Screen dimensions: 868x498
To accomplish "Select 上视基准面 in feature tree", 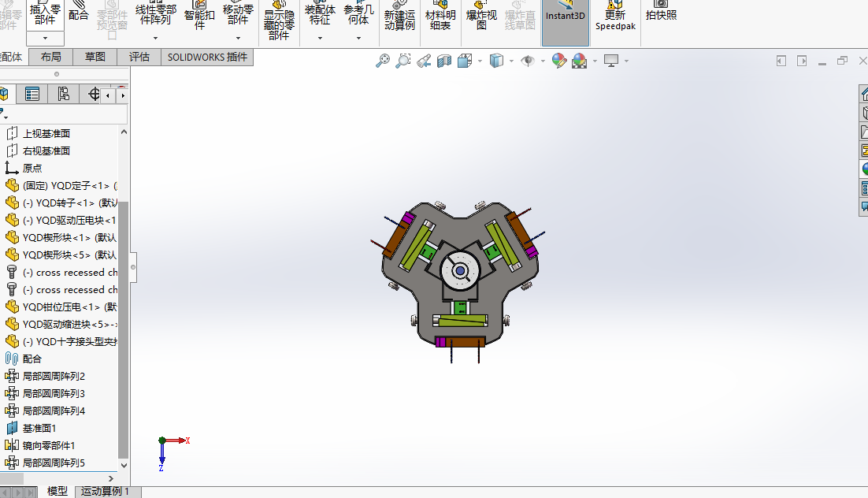I will 46,133.
